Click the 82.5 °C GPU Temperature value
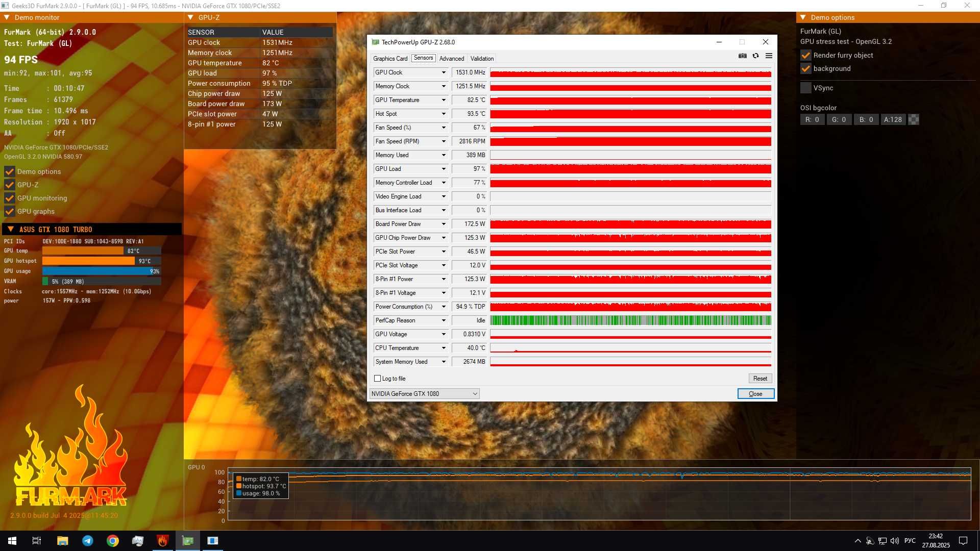 470,100
